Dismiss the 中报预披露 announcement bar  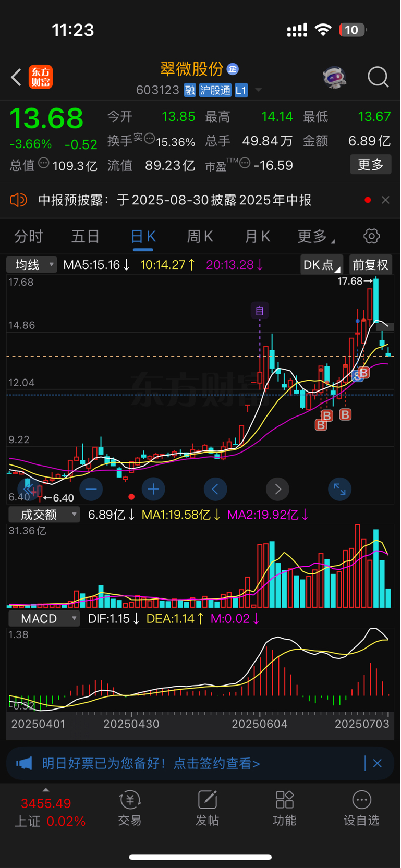click(385, 200)
